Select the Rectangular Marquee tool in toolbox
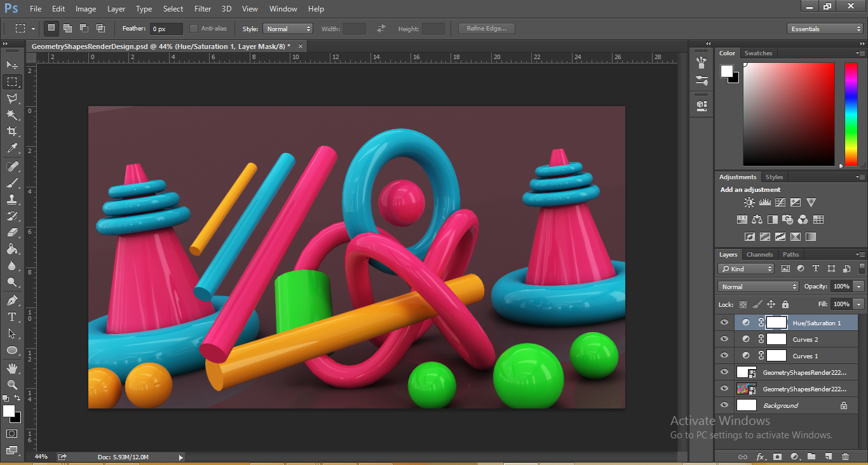 click(x=11, y=81)
